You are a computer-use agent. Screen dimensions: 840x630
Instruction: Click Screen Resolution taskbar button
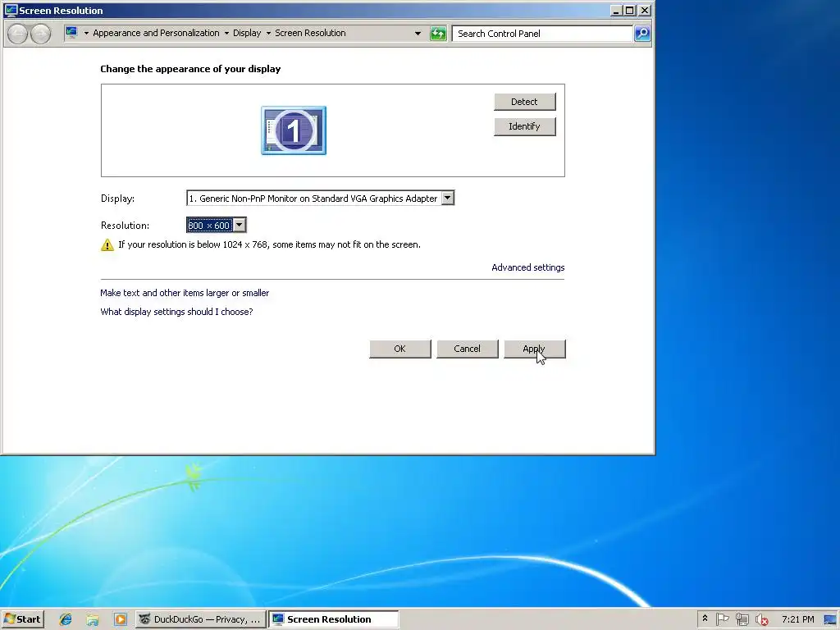coord(333,619)
